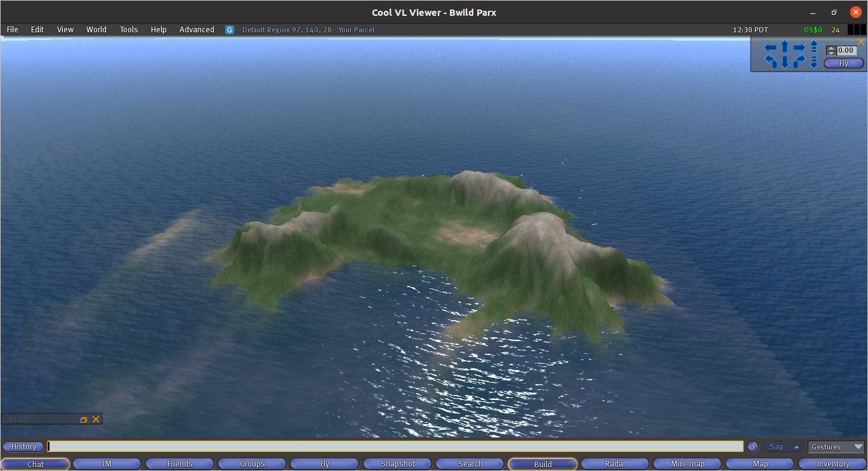Click the Say button

pyautogui.click(x=777, y=447)
